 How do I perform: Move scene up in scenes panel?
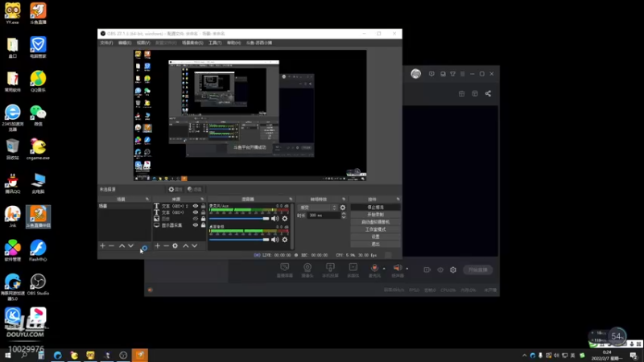(x=122, y=246)
